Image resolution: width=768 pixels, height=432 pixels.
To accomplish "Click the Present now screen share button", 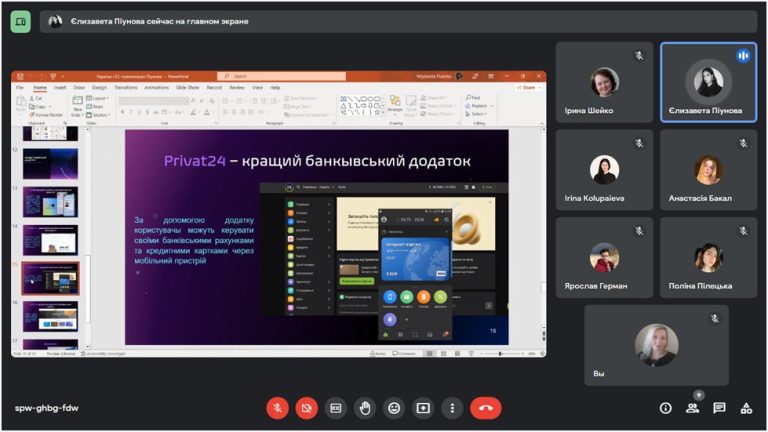I will point(423,408).
